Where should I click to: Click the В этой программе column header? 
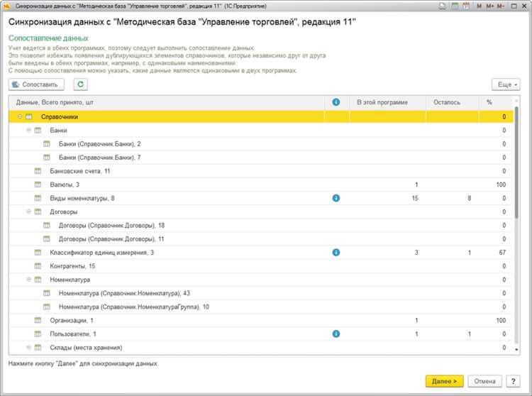tap(387, 102)
